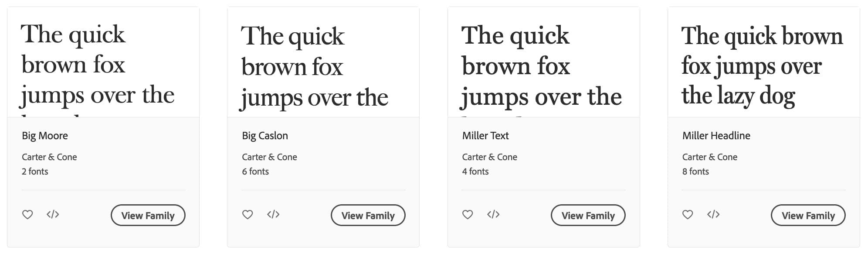
Task: Click the heart icon on Miller Headline card
Action: [x=688, y=214]
